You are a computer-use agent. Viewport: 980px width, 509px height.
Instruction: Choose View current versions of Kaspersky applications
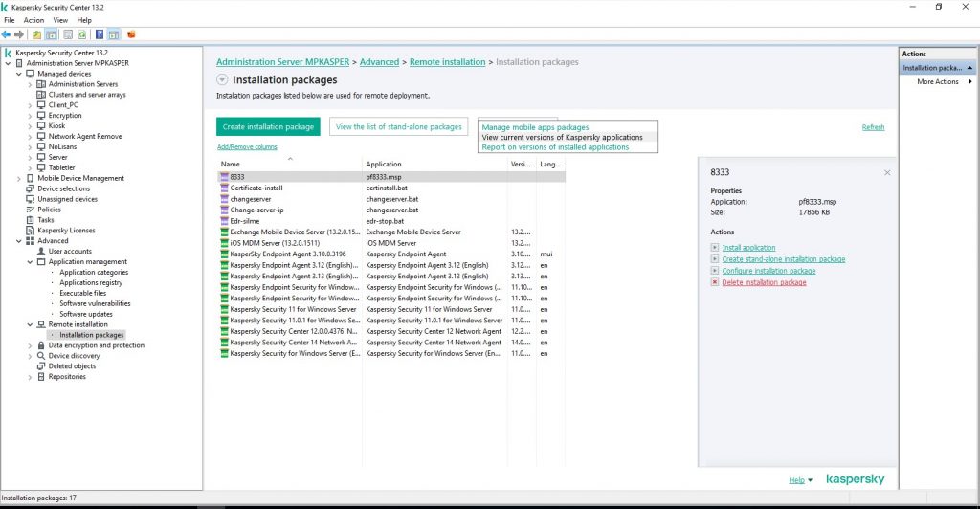coord(562,138)
